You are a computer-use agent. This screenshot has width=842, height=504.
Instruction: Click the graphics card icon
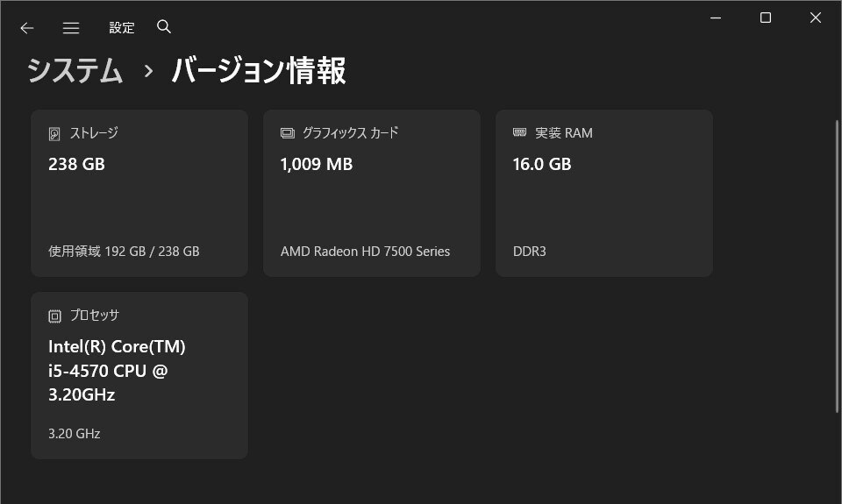coord(288,133)
